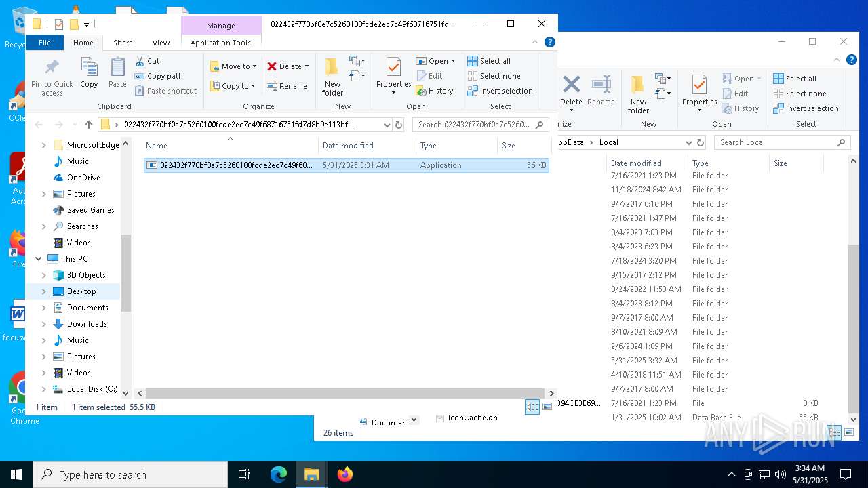
Task: Open Firefox from taskbar
Action: coord(345,474)
